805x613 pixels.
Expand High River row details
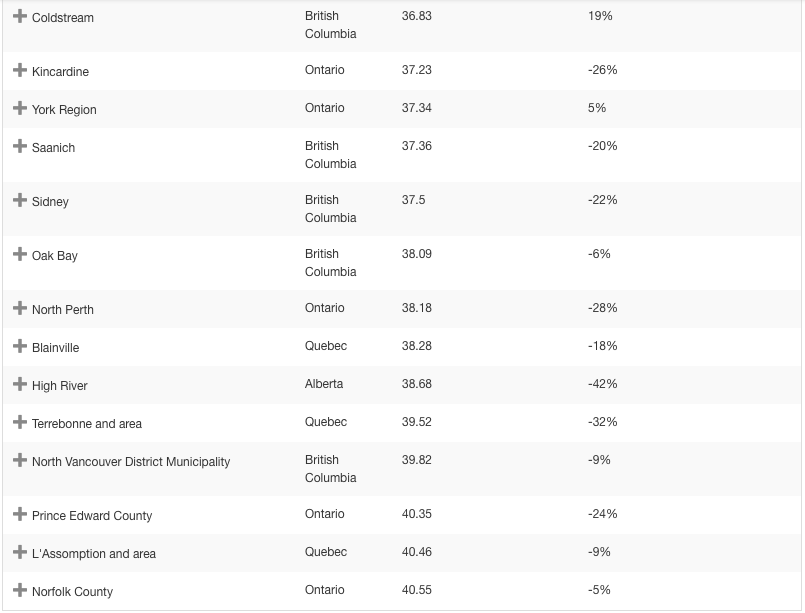20,385
